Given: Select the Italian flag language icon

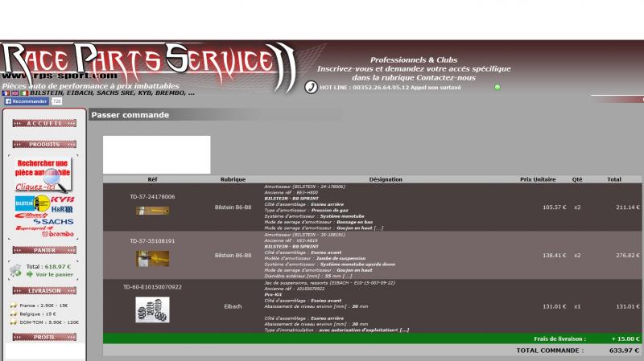Looking at the screenshot, I should pyautogui.click(x=24, y=93).
